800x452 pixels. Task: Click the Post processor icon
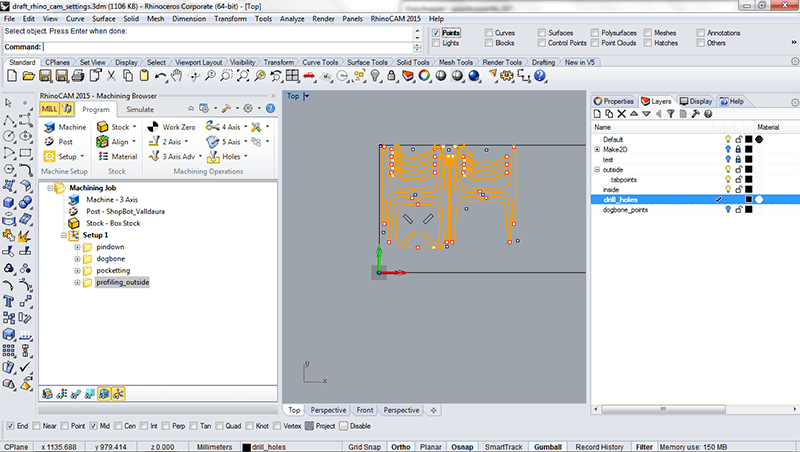click(x=50, y=142)
